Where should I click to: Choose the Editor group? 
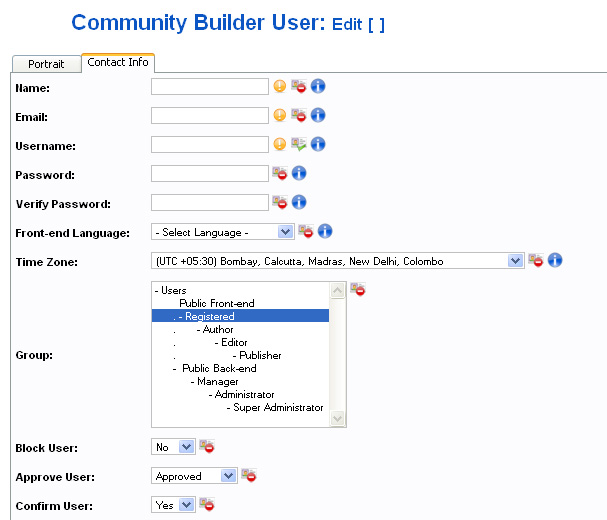pos(240,342)
